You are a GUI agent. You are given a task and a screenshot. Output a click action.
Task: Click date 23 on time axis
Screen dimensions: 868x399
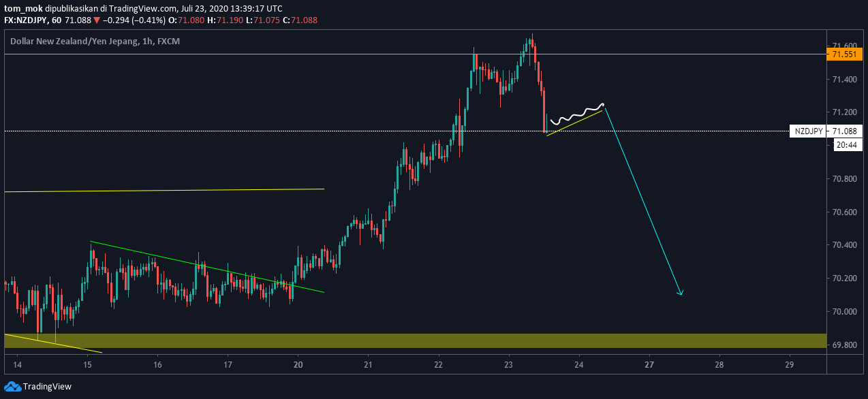tap(509, 364)
